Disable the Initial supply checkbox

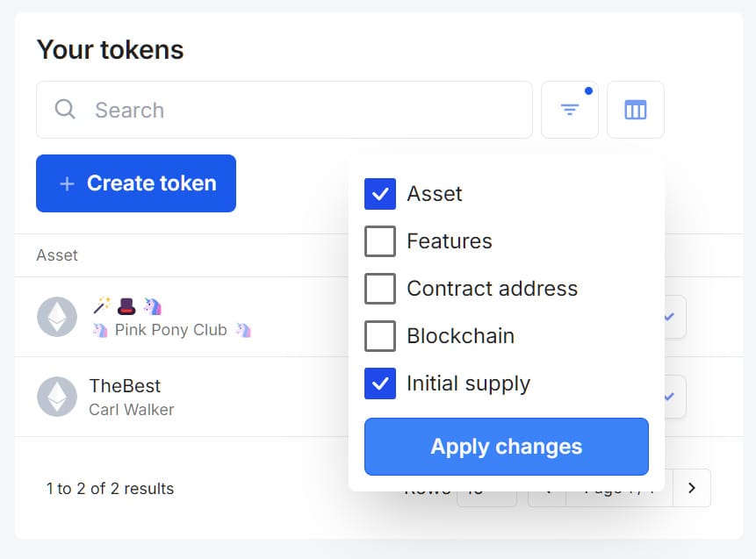pos(378,383)
